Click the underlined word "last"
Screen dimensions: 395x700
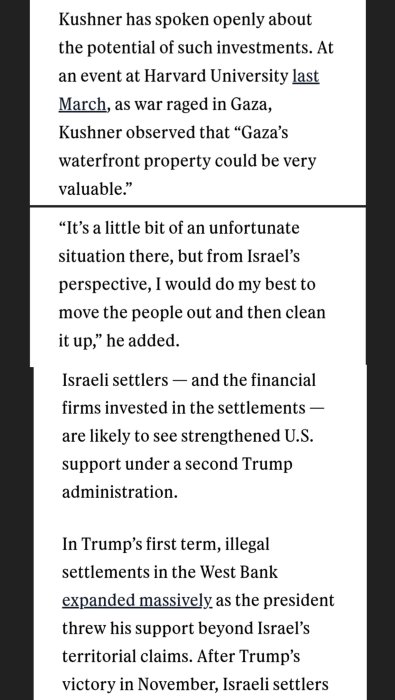306,76
